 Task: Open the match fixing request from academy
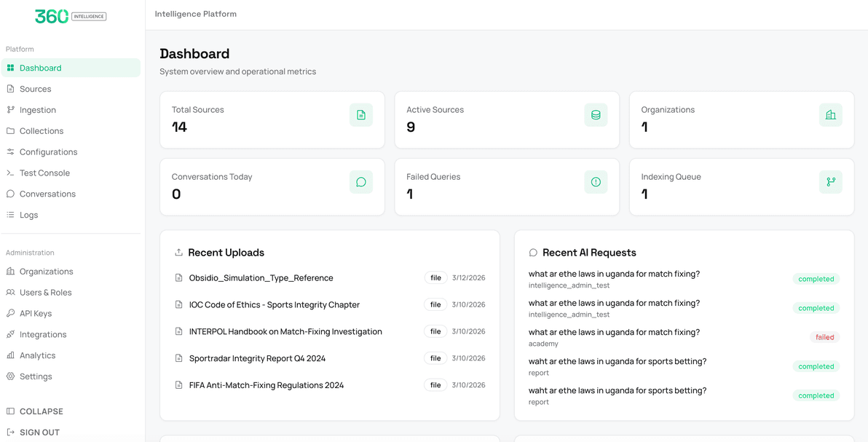684,337
